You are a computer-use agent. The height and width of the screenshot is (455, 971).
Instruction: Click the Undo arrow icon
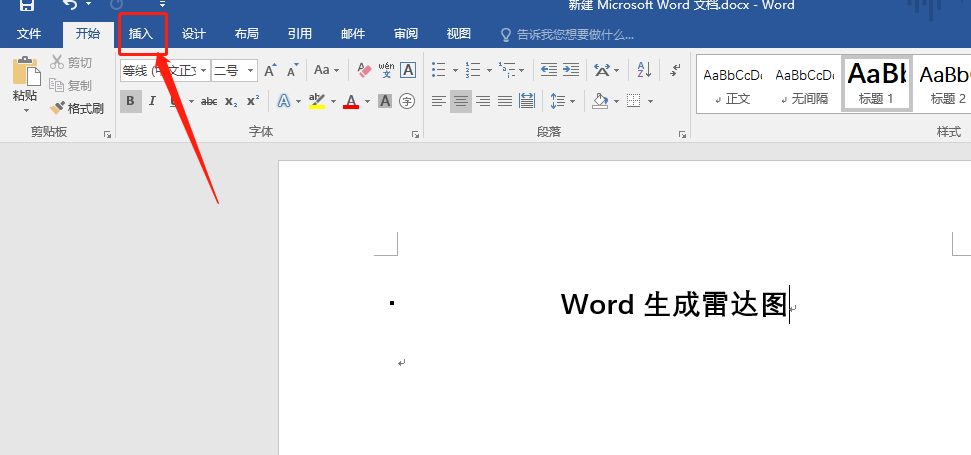point(70,5)
